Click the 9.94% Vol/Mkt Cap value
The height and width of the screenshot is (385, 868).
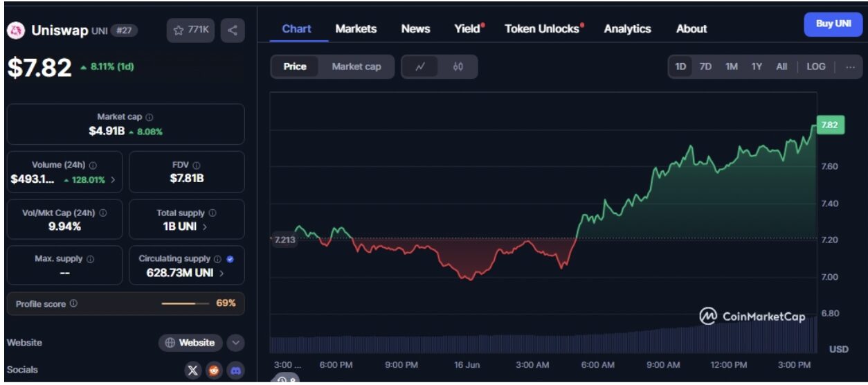coord(65,226)
